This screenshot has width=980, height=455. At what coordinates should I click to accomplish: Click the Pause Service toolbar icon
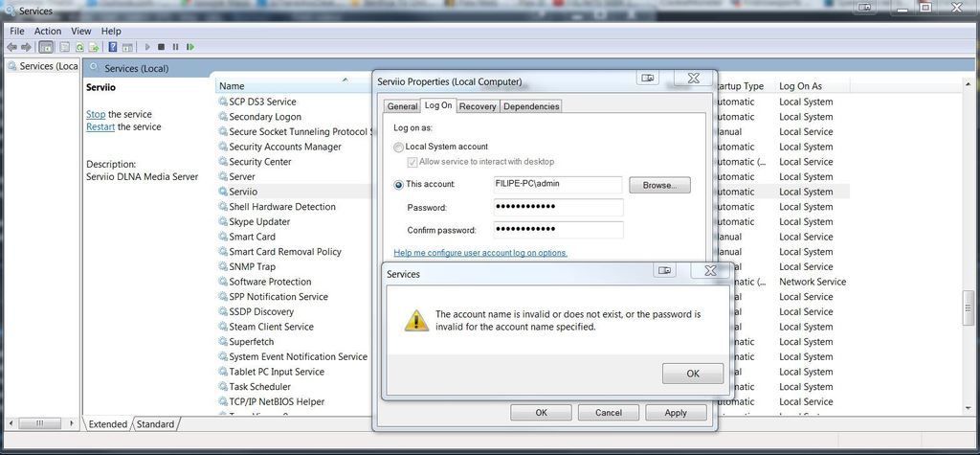176,47
